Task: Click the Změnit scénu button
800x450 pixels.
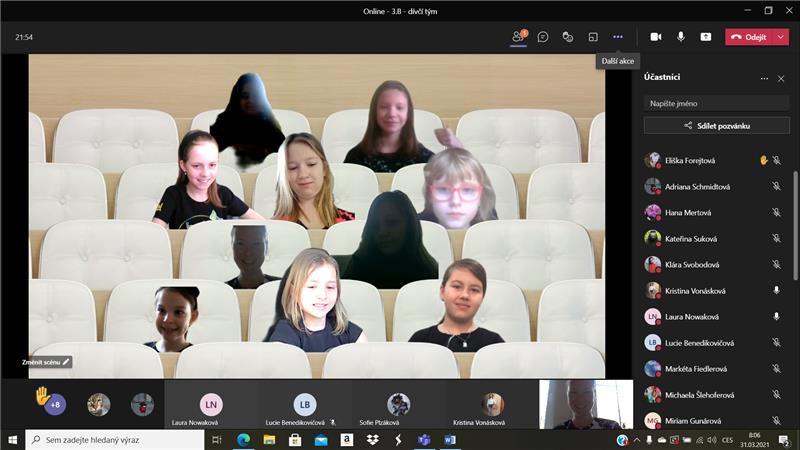Action: [45, 362]
